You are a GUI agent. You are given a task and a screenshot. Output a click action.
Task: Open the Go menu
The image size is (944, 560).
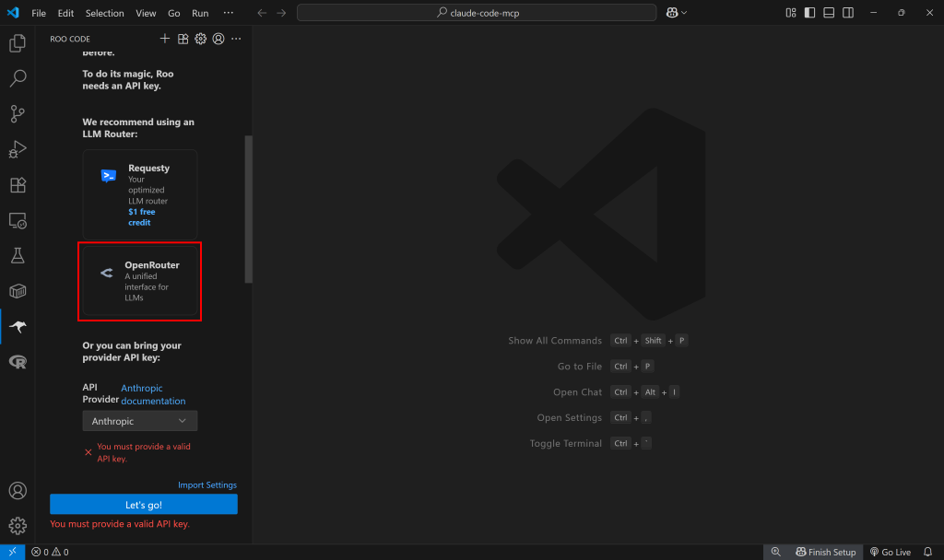(173, 13)
